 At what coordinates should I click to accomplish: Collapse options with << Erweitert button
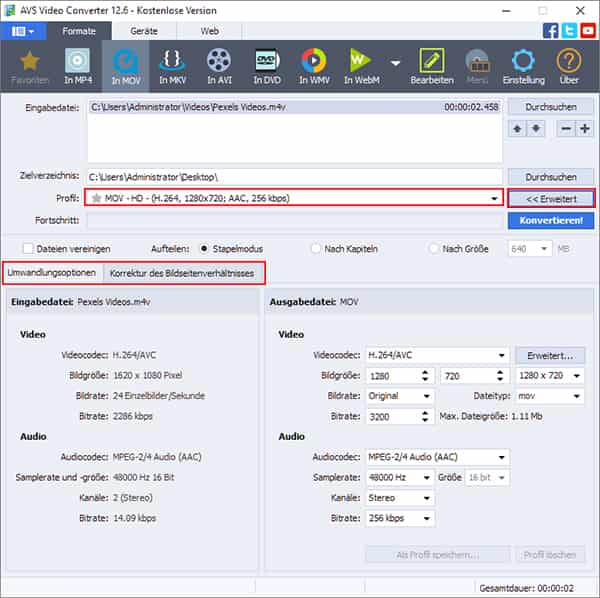pyautogui.click(x=551, y=199)
